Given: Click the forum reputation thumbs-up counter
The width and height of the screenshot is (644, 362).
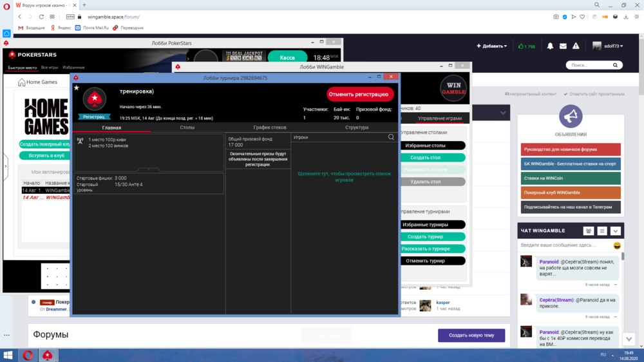Looking at the screenshot, I should click(527, 46).
